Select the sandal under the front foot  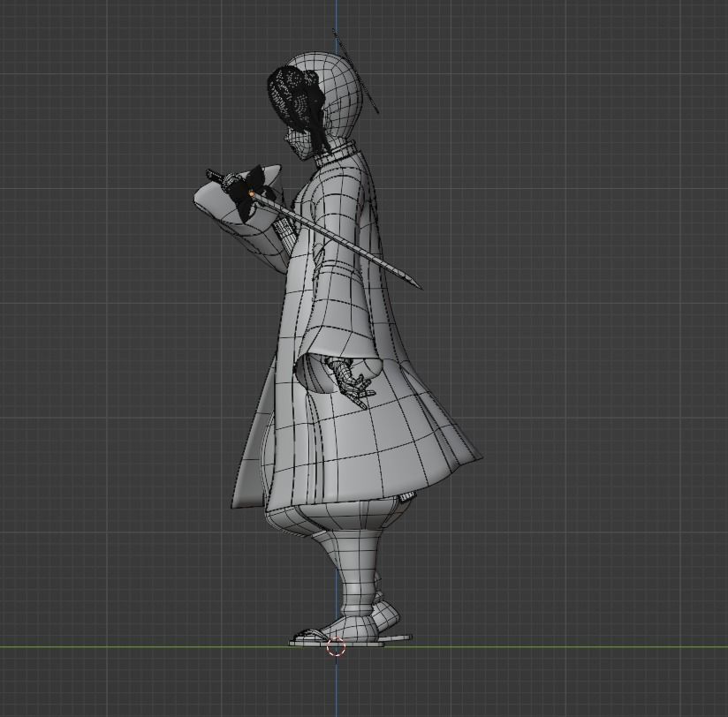click(x=337, y=642)
